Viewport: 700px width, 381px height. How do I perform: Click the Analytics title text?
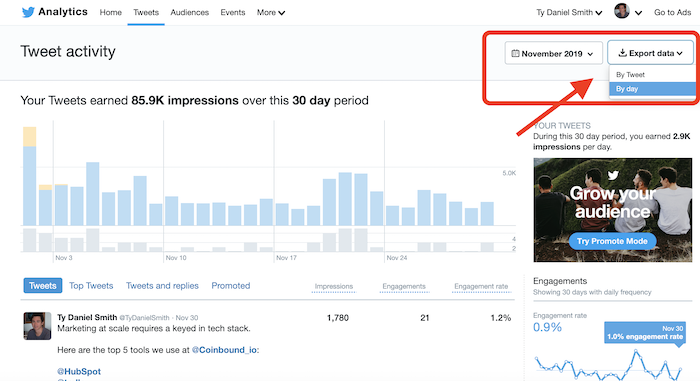pyautogui.click(x=63, y=12)
